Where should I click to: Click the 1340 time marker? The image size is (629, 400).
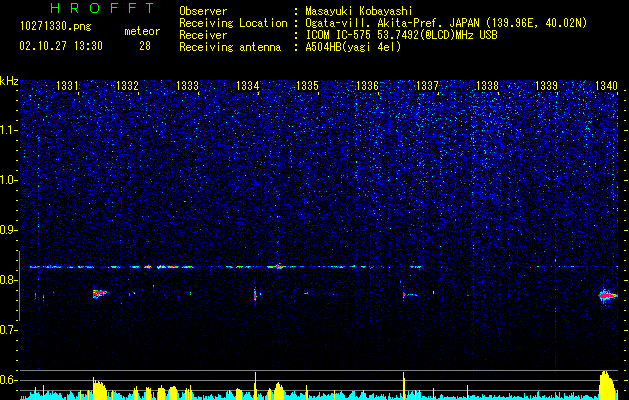(606, 85)
